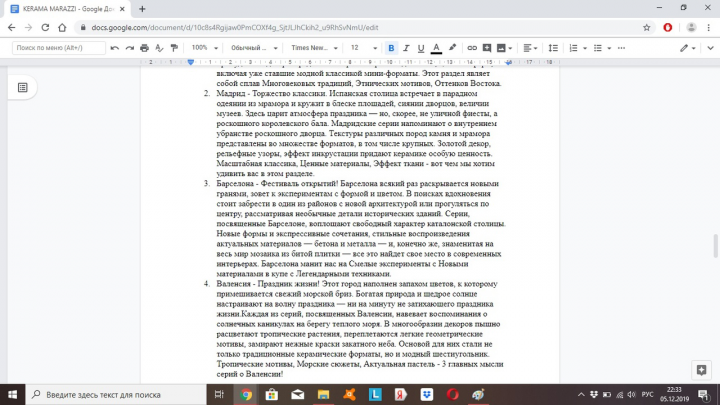Open the paragraph style dropdown
Viewport: 720px width, 405px height.
253,48
